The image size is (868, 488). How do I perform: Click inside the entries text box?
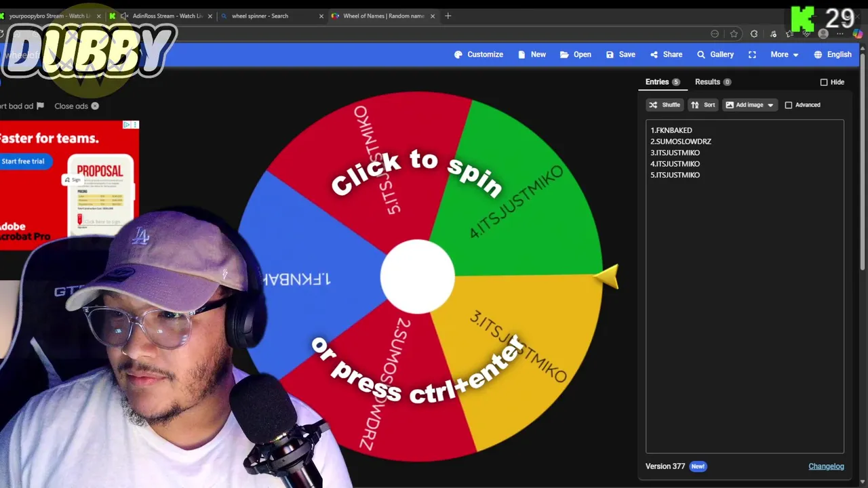point(745,286)
